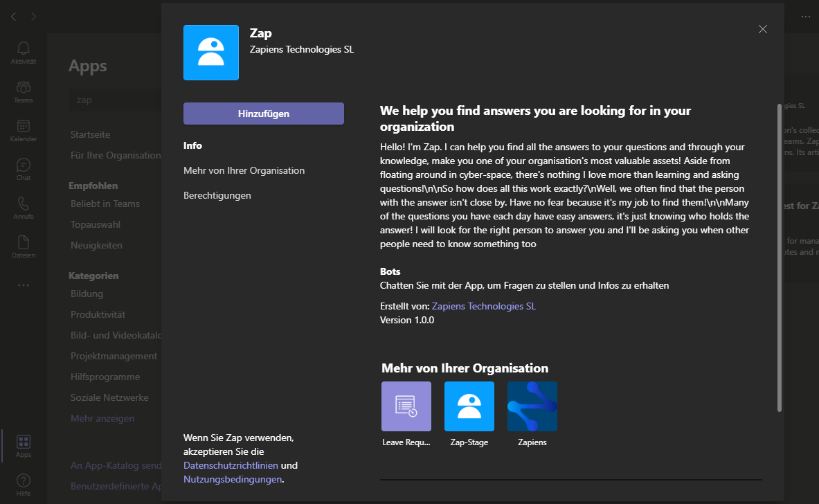Click the Empfohlen section heading
Screen dimensions: 819x504
click(x=93, y=186)
